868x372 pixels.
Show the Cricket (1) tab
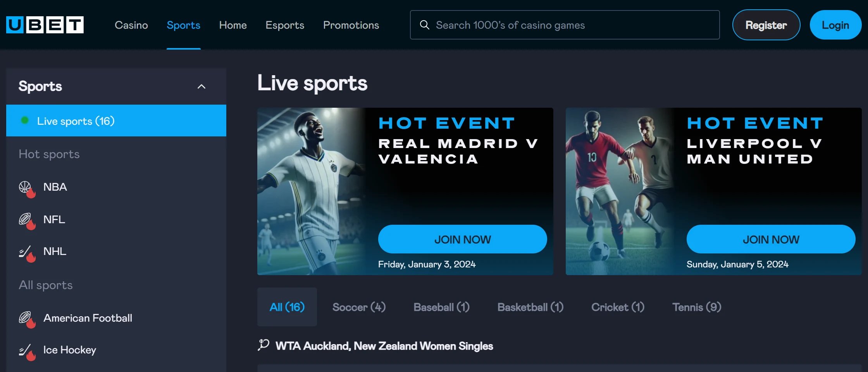tap(618, 307)
